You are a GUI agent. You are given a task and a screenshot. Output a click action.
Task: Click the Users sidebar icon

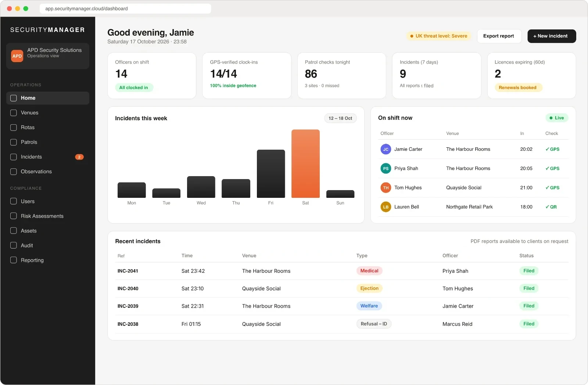coord(14,202)
